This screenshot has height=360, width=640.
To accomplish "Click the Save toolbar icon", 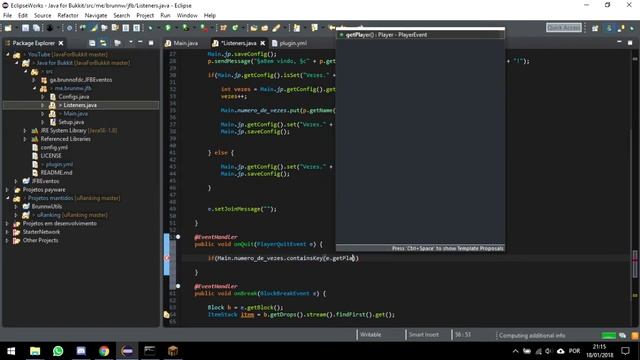I will 25,28.
